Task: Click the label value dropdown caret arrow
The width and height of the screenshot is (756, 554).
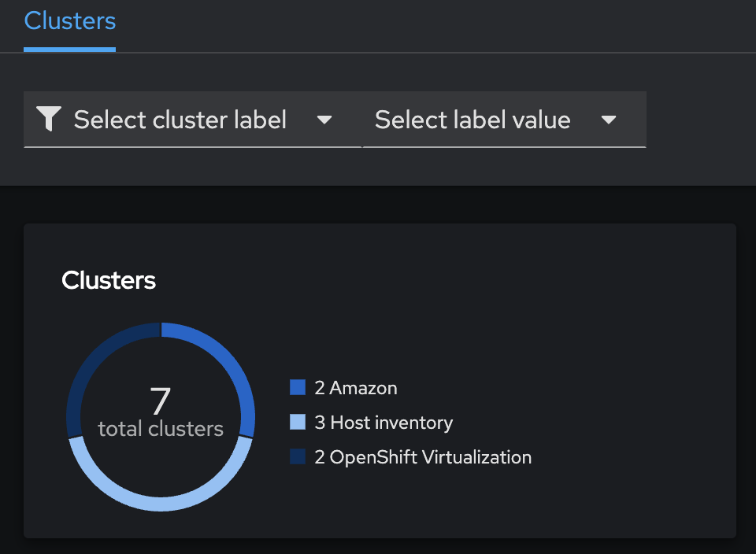Action: [x=608, y=120]
